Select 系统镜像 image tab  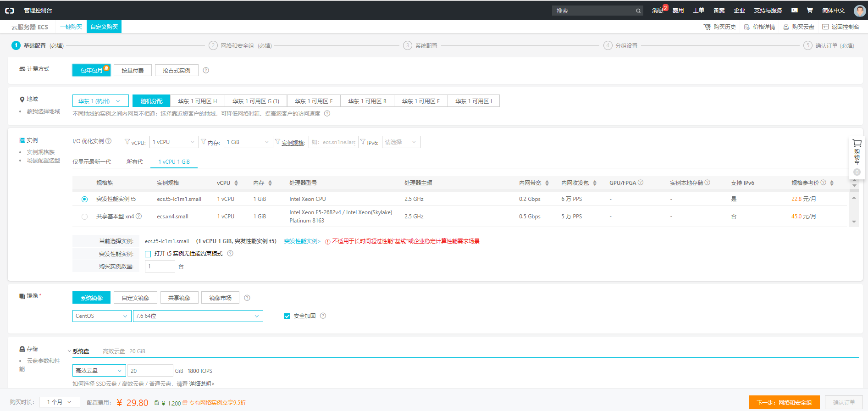(91, 298)
